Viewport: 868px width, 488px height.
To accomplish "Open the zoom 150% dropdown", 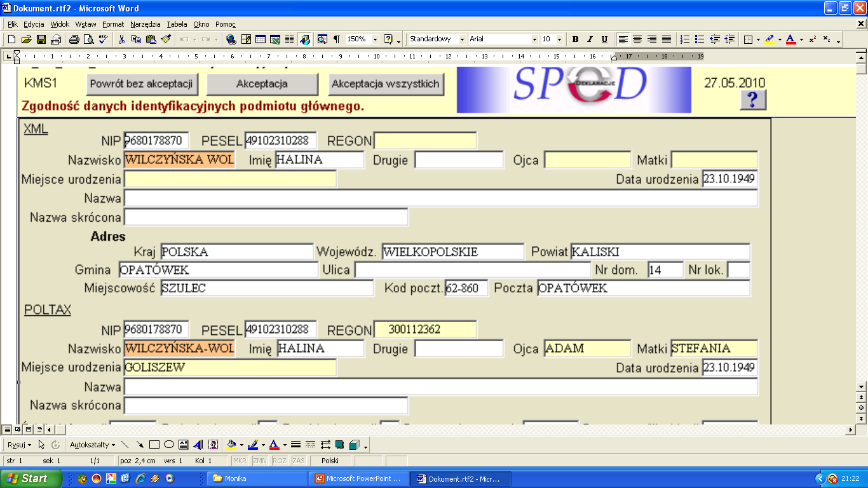I will (x=375, y=39).
